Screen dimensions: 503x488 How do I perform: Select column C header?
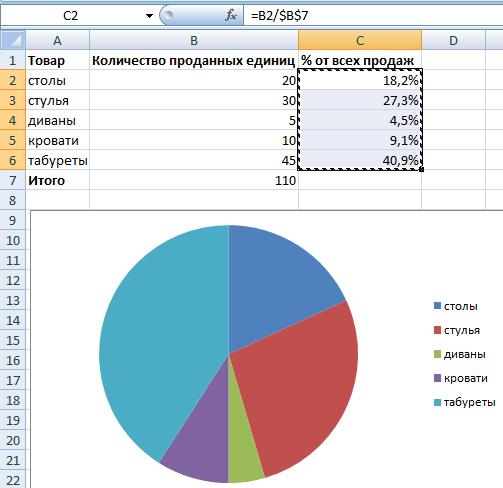pos(360,40)
